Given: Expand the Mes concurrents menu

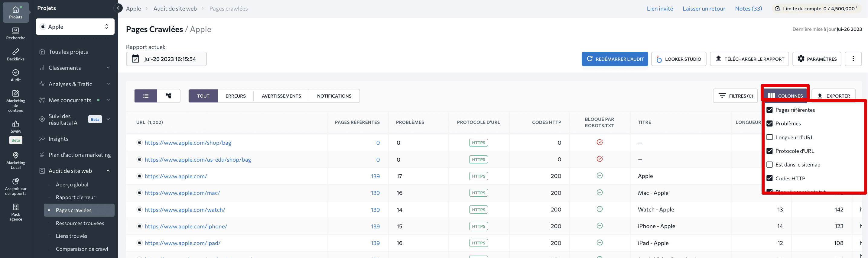Looking at the screenshot, I should tap(75, 100).
